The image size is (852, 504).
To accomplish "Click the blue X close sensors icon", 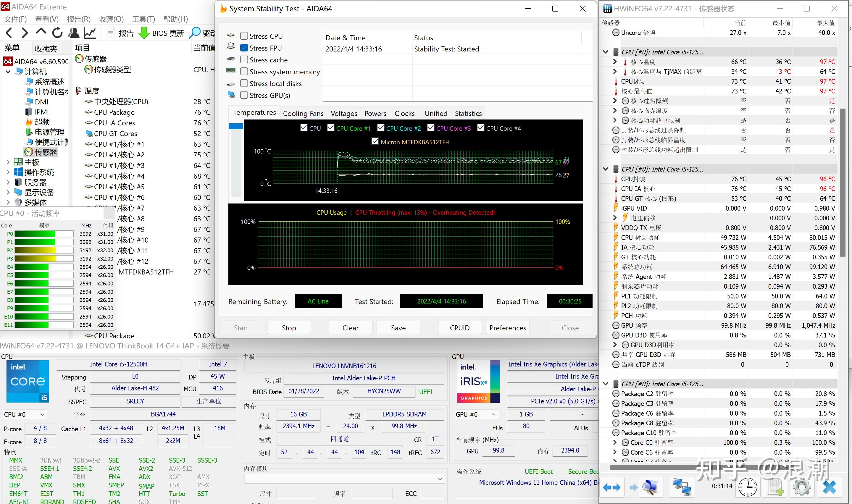I will [829, 487].
